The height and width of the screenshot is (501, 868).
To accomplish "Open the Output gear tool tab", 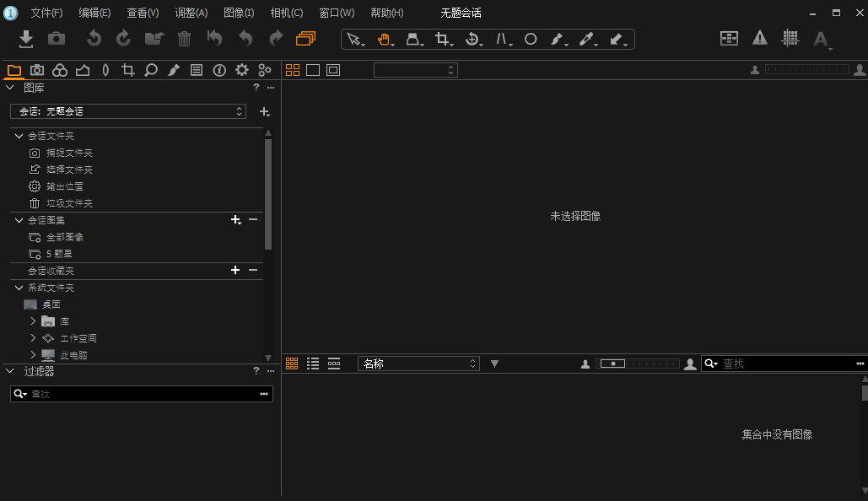I will (242, 70).
